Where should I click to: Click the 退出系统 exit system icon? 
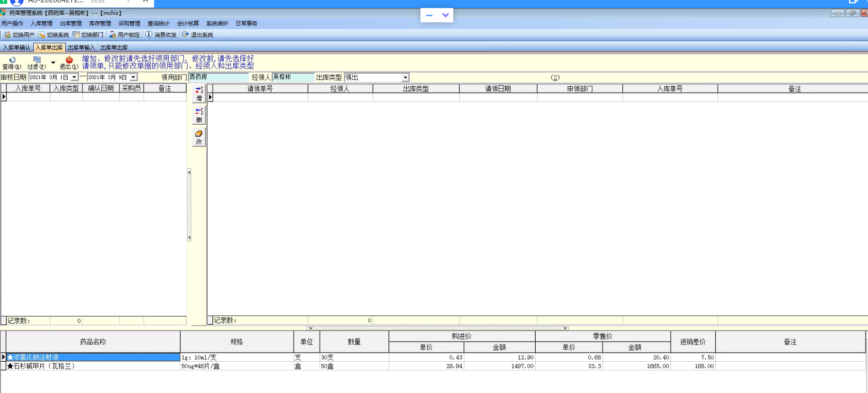(185, 35)
